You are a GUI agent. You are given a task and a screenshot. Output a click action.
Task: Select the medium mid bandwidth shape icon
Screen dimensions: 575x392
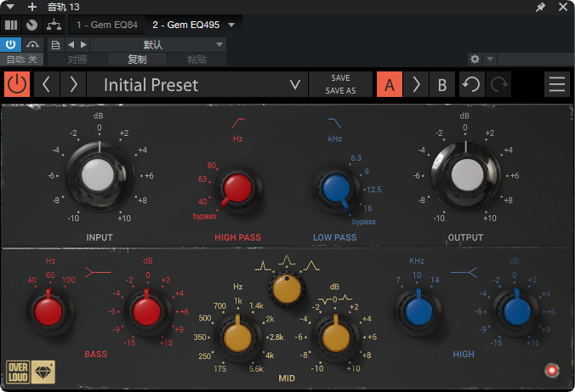pyautogui.click(x=287, y=260)
